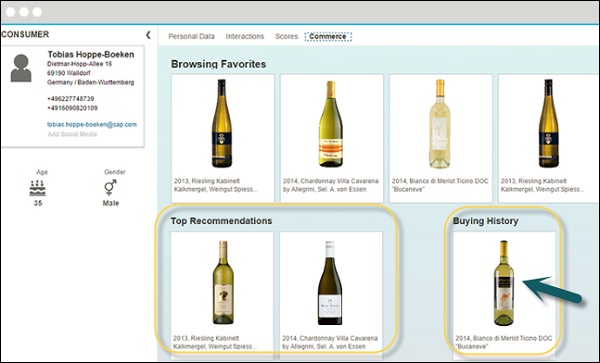600x363 pixels.
Task: Open tobias.hoppe-boeken@sap.com email link
Action: pyautogui.click(x=92, y=124)
